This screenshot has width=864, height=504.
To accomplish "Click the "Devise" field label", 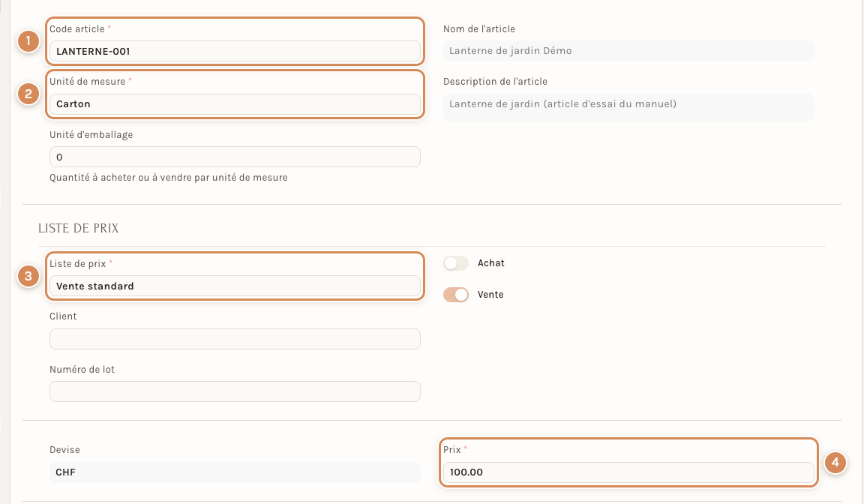I will 64,450.
